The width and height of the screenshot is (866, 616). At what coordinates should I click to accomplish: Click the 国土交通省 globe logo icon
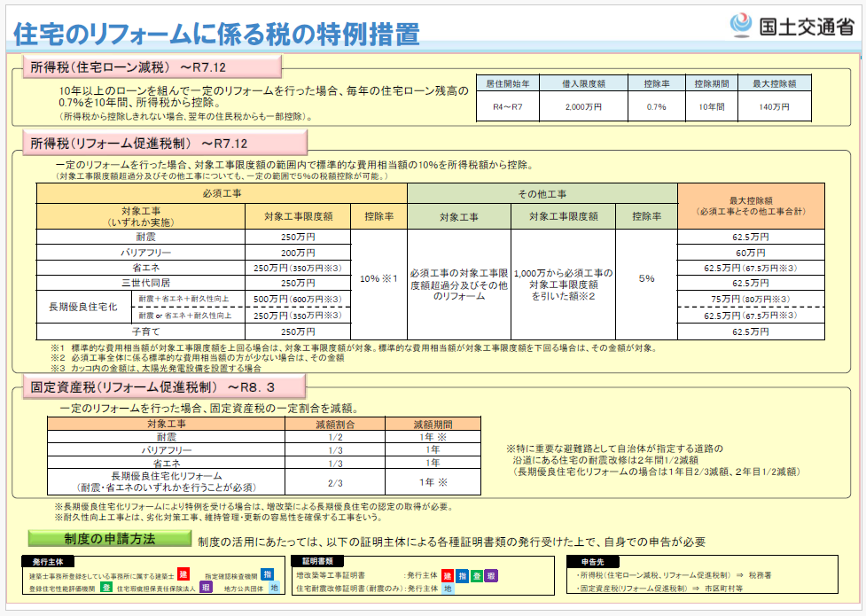click(741, 26)
